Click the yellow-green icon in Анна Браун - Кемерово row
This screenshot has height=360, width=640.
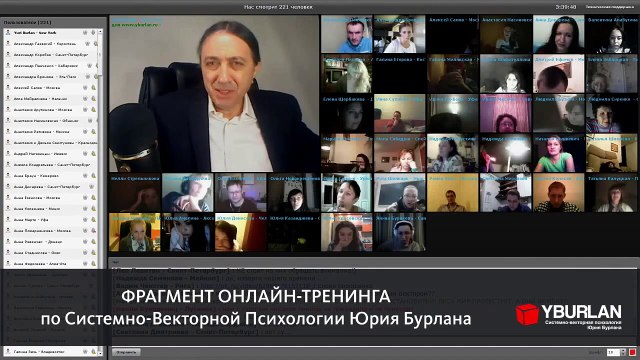click(93, 176)
